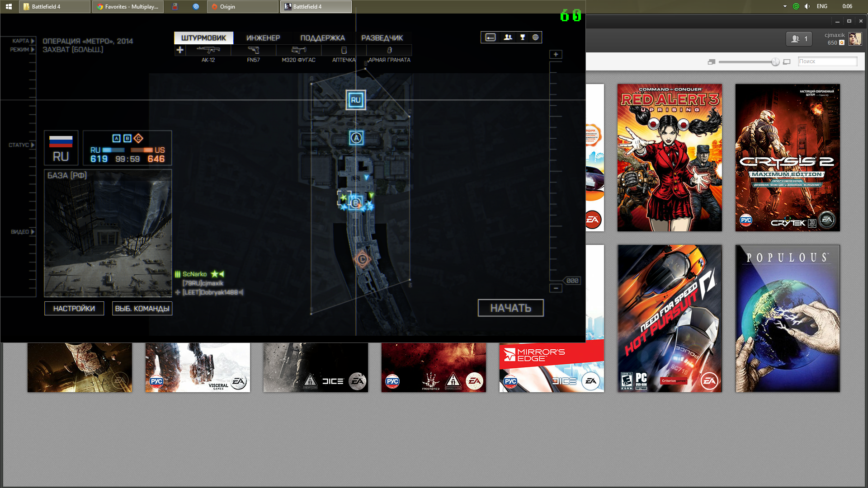868x488 pixels.
Task: Switch to Favorites - Multiplayer Chrome taskbar item
Action: (x=128, y=6)
